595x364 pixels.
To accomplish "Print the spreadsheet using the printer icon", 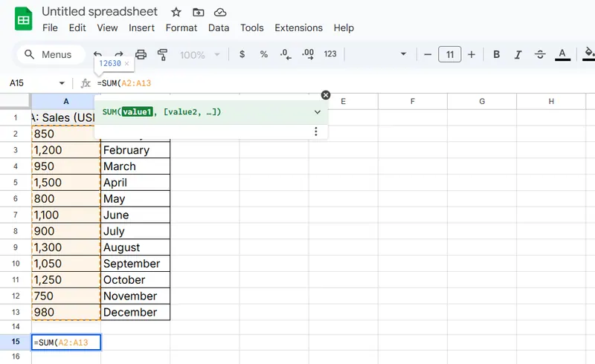I will pos(141,54).
